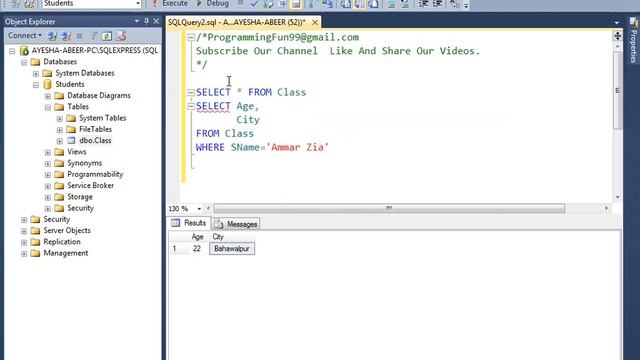Screen dimensions: 640x360
Task: Switch to the Messages tab
Action: coord(236,224)
